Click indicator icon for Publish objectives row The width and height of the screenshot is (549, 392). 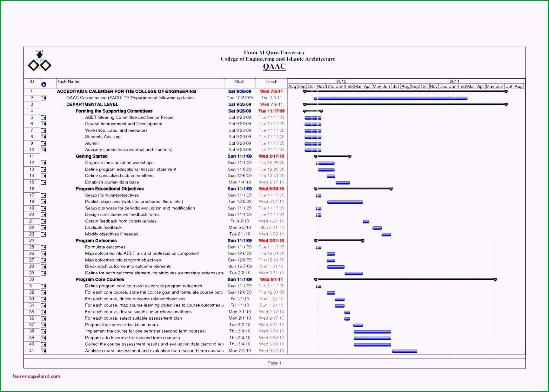tap(43, 202)
